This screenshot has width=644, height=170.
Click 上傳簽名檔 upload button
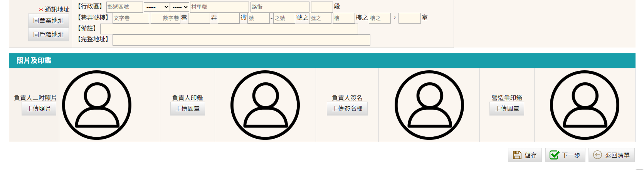click(347, 109)
